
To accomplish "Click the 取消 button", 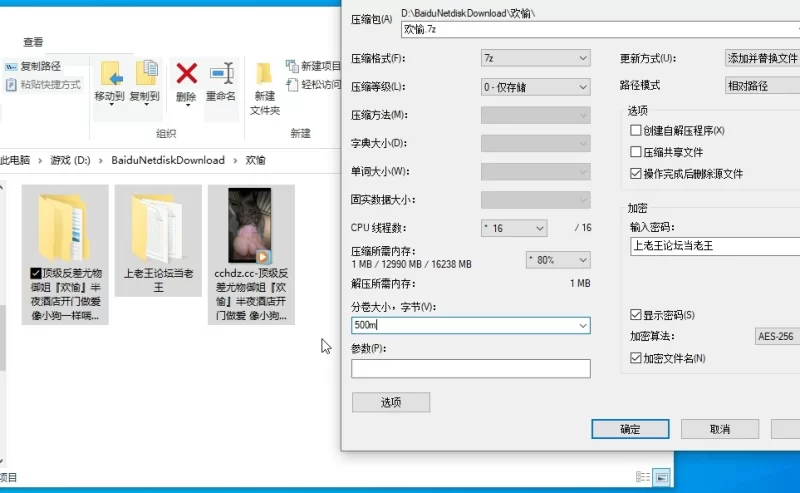I will 720,429.
